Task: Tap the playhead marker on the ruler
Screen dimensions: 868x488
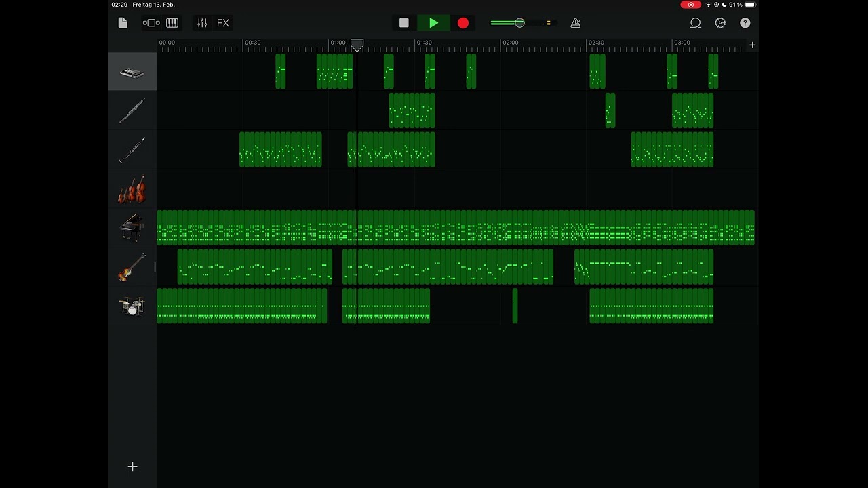Action: click(x=357, y=44)
